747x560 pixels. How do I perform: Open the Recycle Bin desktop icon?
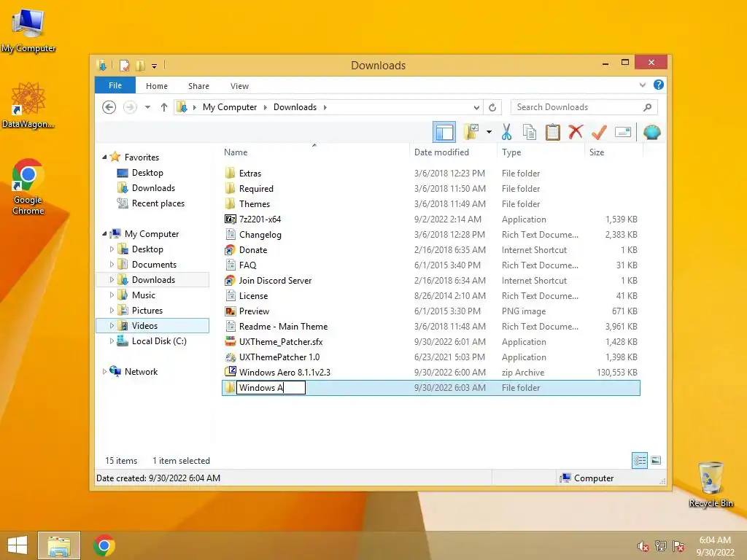[711, 484]
